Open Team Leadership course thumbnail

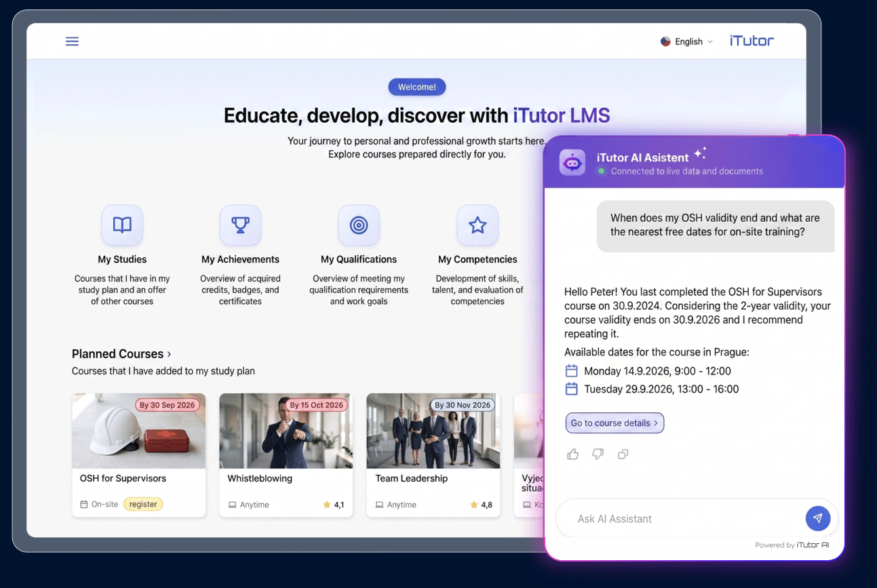pos(433,431)
